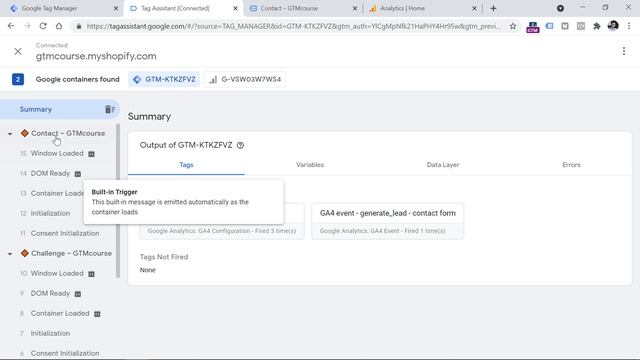The height and width of the screenshot is (360, 640).
Task: Click the address bar URL
Action: click(293, 26)
